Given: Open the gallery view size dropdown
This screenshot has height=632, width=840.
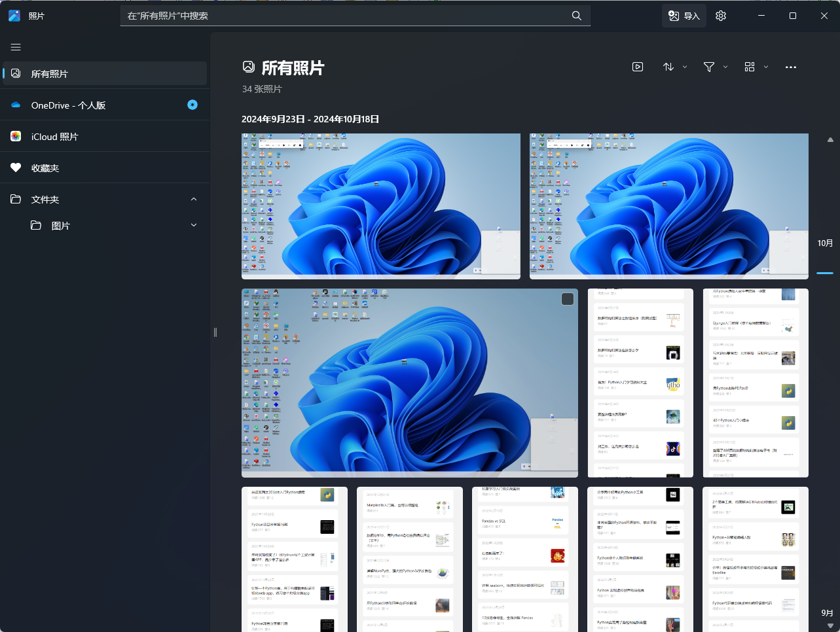Looking at the screenshot, I should (756, 67).
